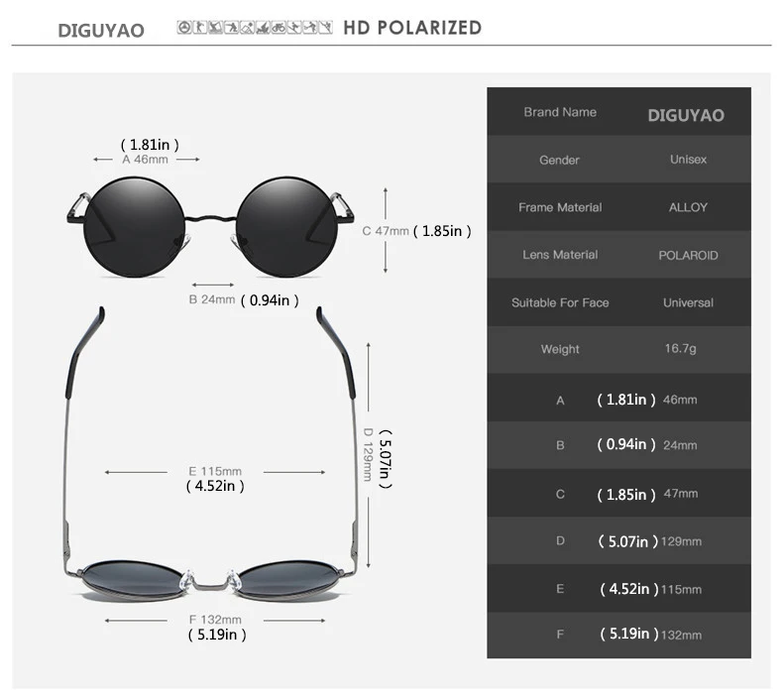Click the vertical '( 5.07in )' label

coord(386,459)
